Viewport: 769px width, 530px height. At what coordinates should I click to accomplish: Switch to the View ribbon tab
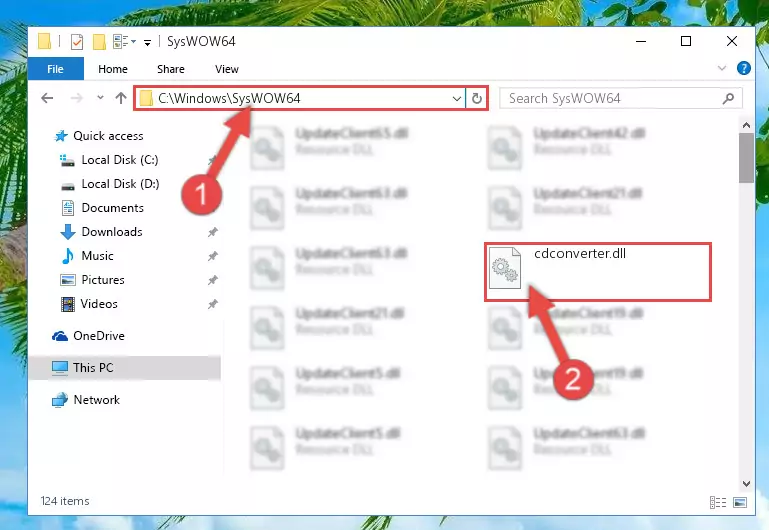coord(227,69)
